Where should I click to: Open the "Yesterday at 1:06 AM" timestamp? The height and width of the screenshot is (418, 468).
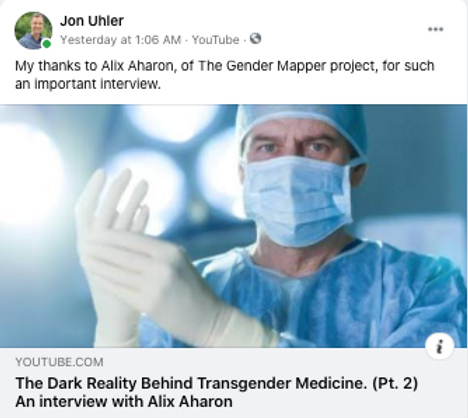[121, 40]
